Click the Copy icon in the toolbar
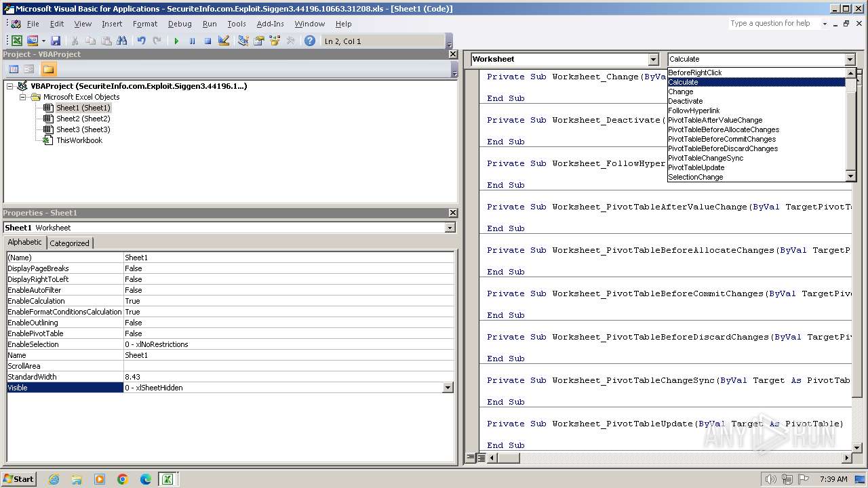 click(91, 41)
